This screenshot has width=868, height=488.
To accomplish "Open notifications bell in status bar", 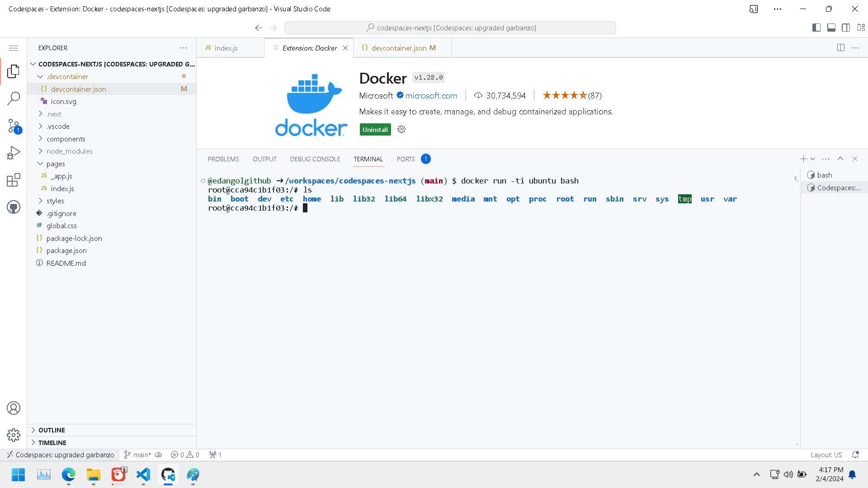I will pyautogui.click(x=855, y=455).
